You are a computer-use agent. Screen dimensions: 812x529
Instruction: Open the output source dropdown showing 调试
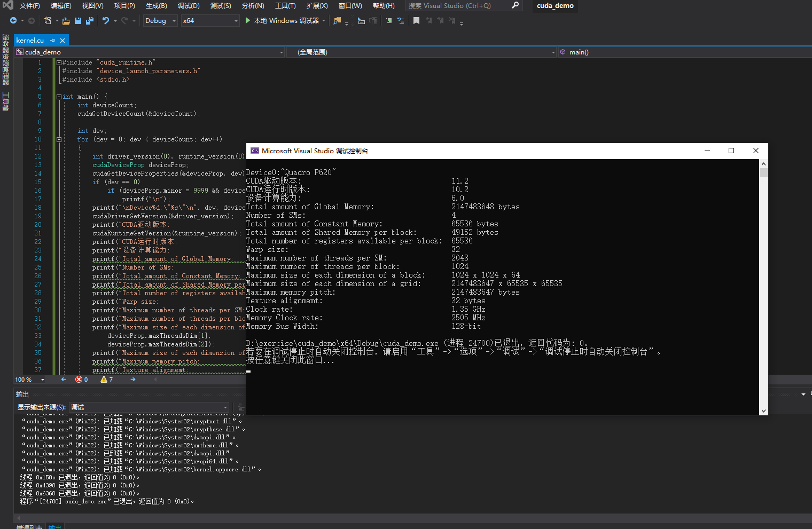coord(150,407)
